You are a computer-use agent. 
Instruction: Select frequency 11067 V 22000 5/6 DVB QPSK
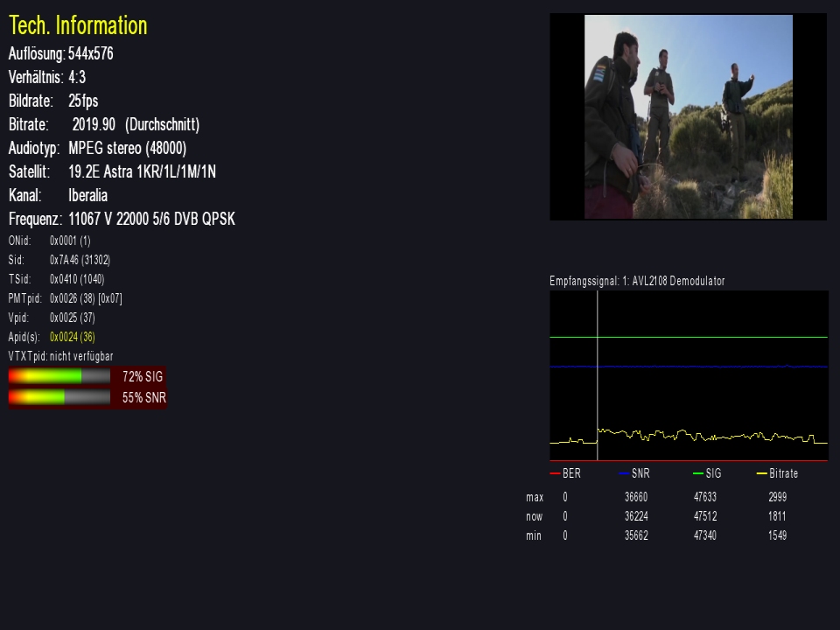[151, 219]
